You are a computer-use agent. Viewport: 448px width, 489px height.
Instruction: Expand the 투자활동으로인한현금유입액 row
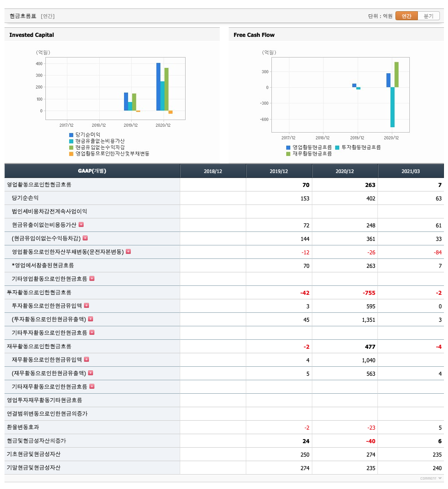(86, 305)
